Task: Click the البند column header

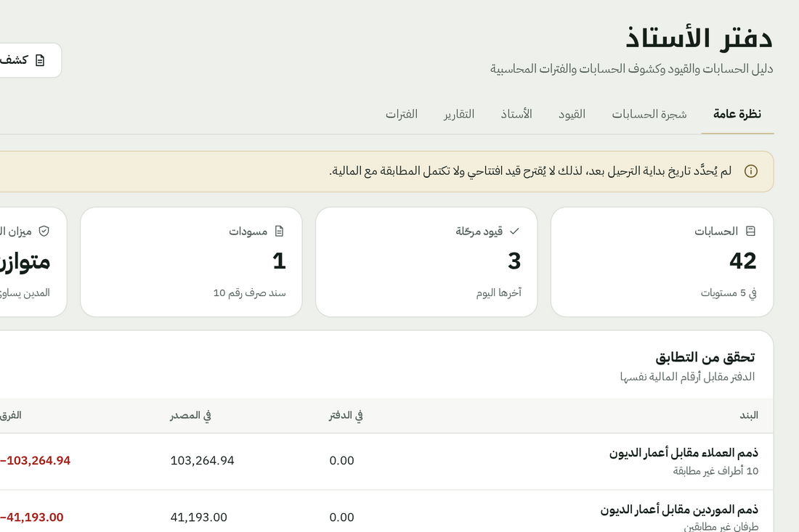Action: [749, 415]
